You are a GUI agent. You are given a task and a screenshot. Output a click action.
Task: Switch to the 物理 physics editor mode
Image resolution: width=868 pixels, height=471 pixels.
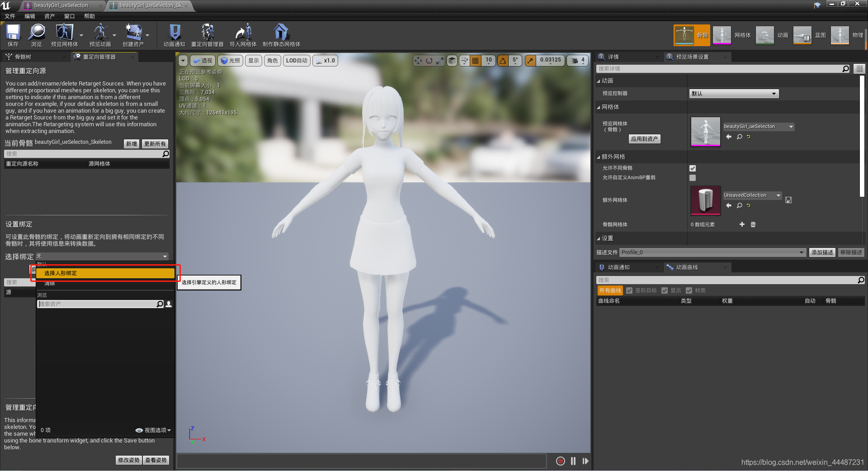[x=847, y=35]
